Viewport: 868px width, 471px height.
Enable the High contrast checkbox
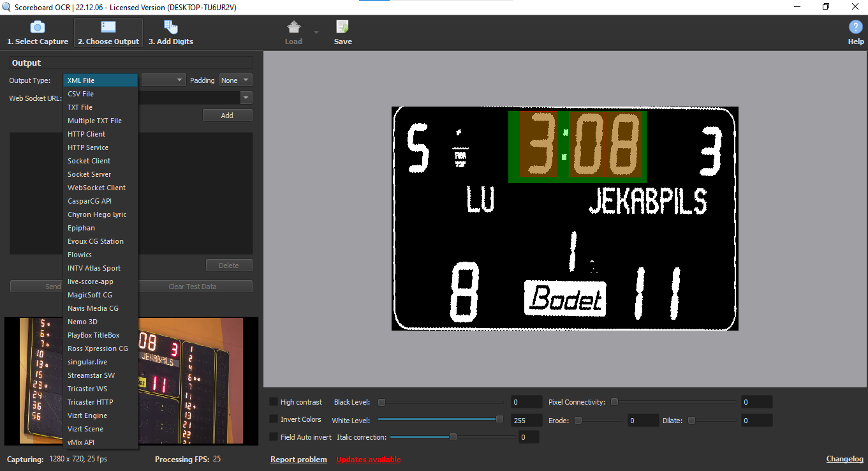click(x=274, y=402)
